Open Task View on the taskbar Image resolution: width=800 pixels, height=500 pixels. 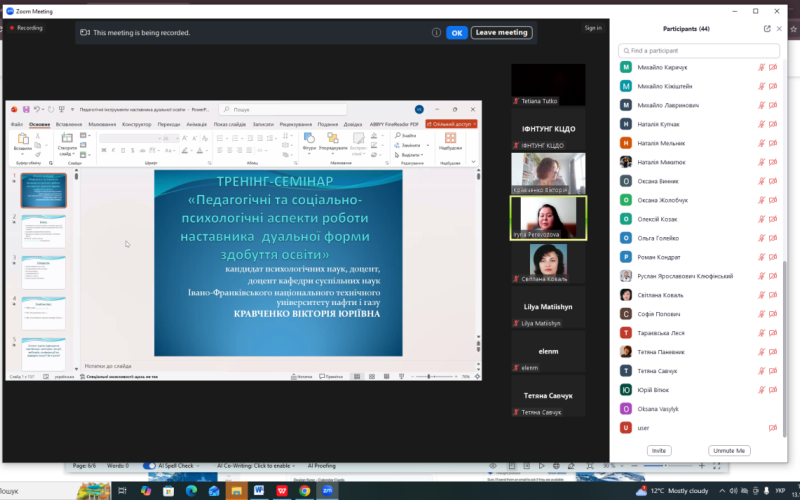tap(122, 491)
